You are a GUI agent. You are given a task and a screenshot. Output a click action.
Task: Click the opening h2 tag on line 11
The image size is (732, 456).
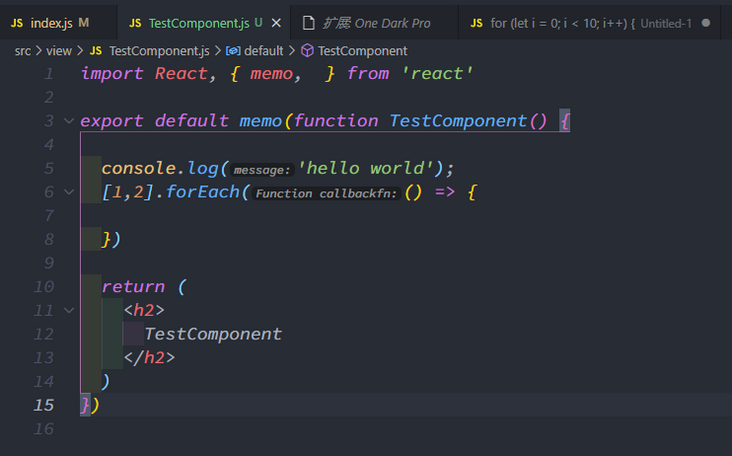[144, 310]
